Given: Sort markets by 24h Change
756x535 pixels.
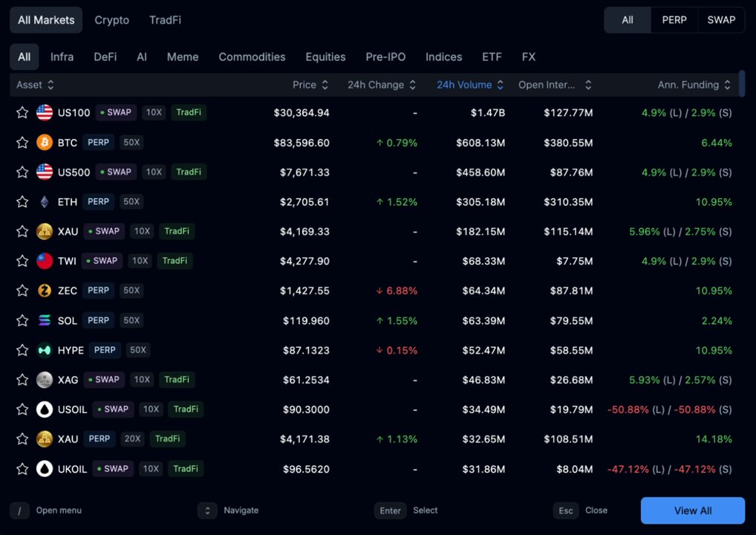Looking at the screenshot, I should 382,85.
